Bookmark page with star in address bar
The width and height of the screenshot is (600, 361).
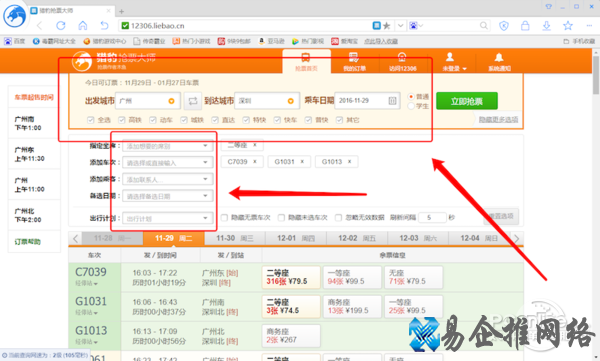386,26
